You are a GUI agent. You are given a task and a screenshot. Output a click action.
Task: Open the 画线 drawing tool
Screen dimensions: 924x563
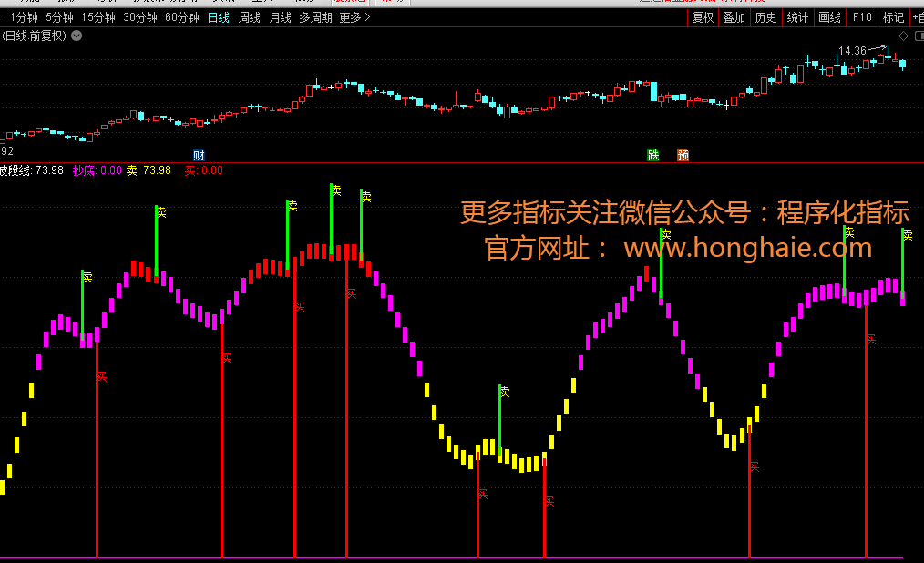[829, 17]
